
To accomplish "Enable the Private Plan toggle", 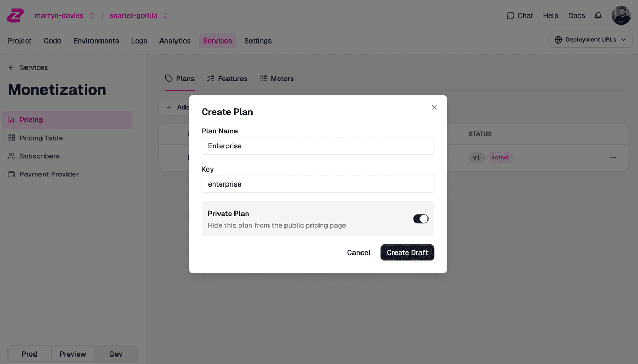I will (421, 218).
